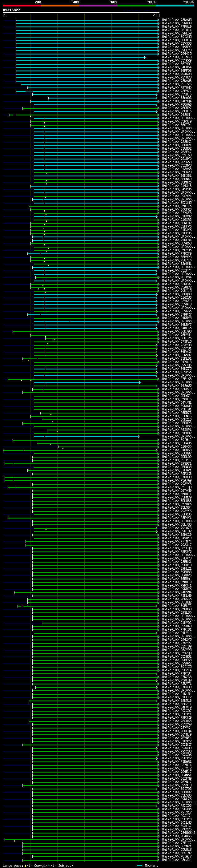Viewport: 197px width, 868px height.
Task: Click the UniRef100_B0CUT5 label
Action: point(177,111)
